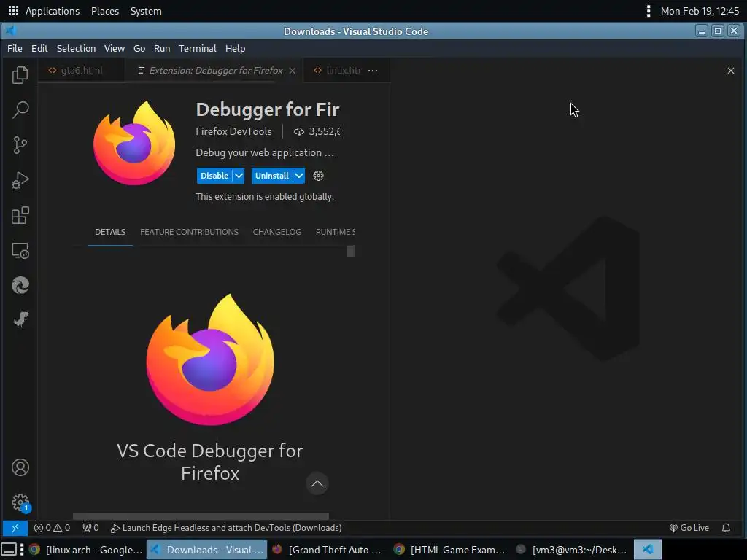Close the right editor group with X
747x560 pixels.
(x=731, y=71)
